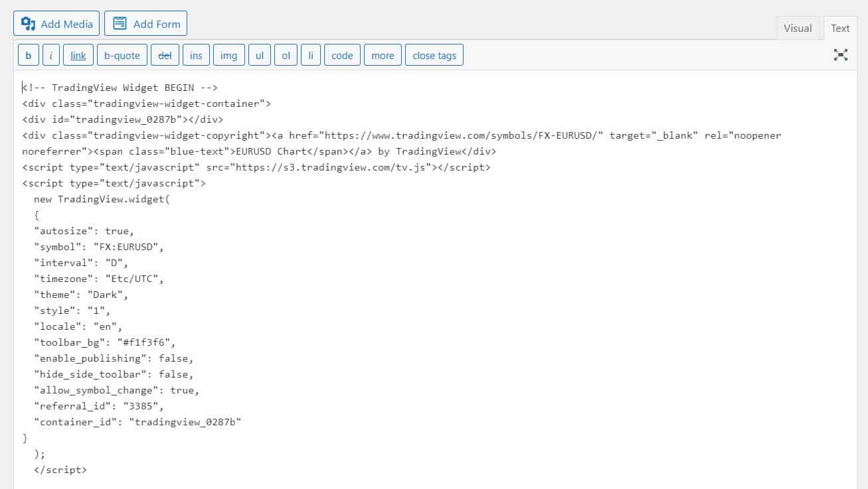This screenshot has height=489, width=868.
Task: Click the s3.tradingview.com/tv.js script line
Action: pos(256,167)
